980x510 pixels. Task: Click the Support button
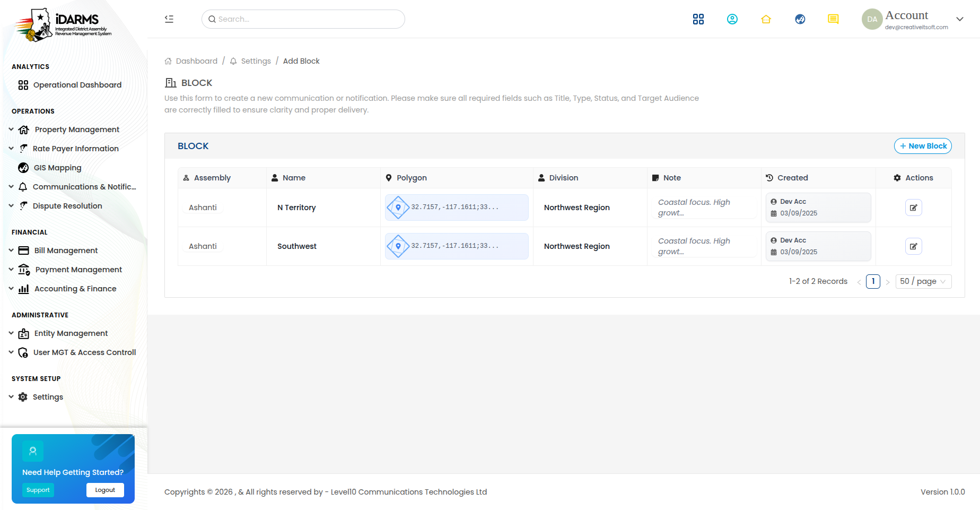[38, 490]
